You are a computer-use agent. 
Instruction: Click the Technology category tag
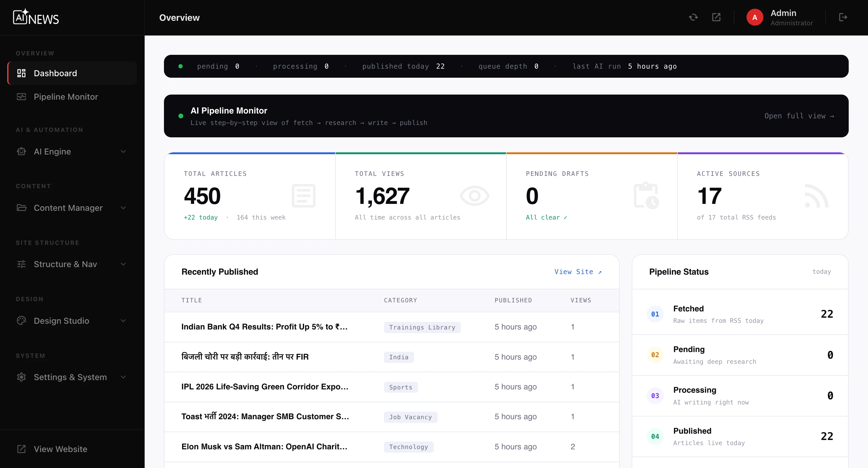408,447
